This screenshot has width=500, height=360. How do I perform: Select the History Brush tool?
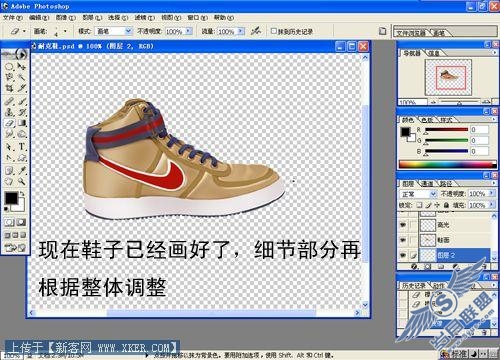click(22, 112)
